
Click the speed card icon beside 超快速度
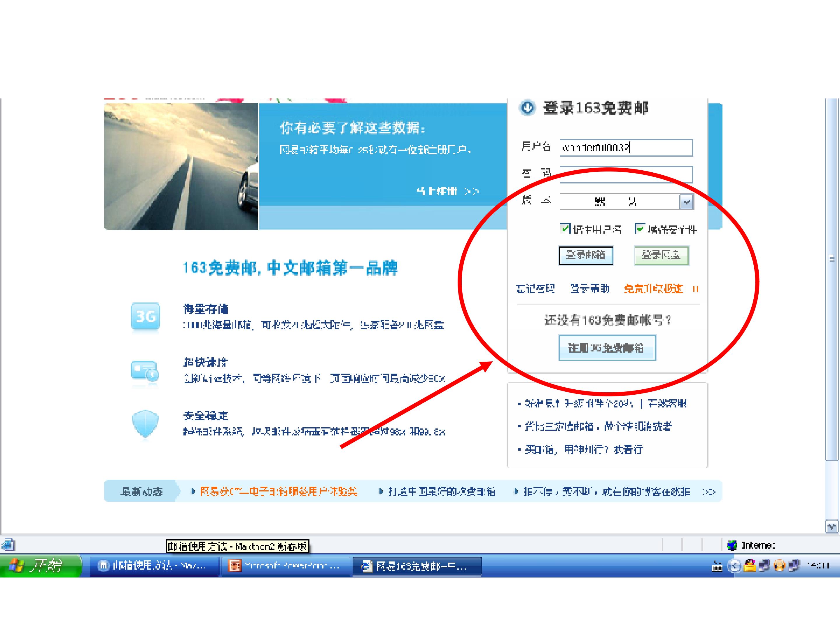point(145,371)
